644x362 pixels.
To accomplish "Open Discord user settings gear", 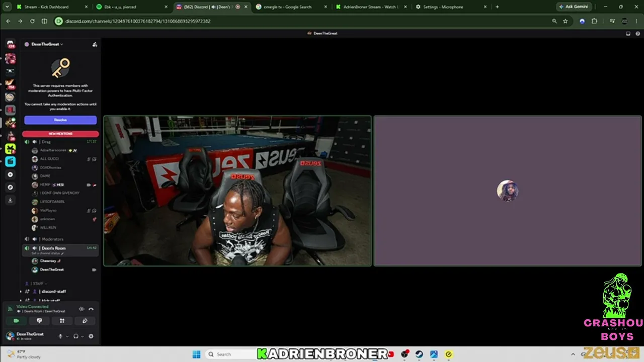I will pos(91,336).
